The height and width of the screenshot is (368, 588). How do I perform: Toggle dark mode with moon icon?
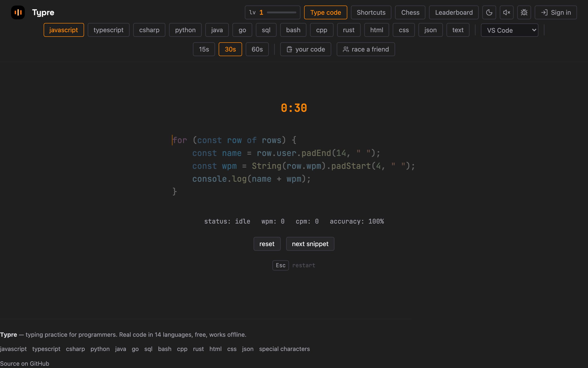pyautogui.click(x=489, y=12)
